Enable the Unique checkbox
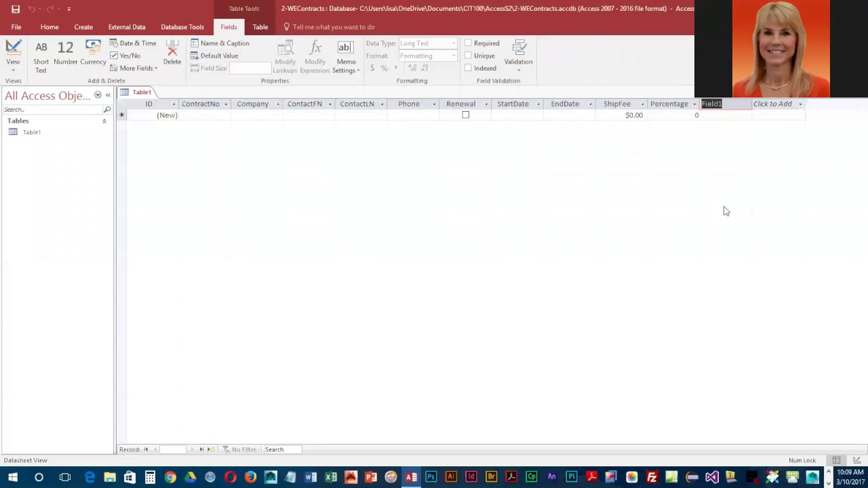Image resolution: width=868 pixels, height=488 pixels. tap(468, 56)
